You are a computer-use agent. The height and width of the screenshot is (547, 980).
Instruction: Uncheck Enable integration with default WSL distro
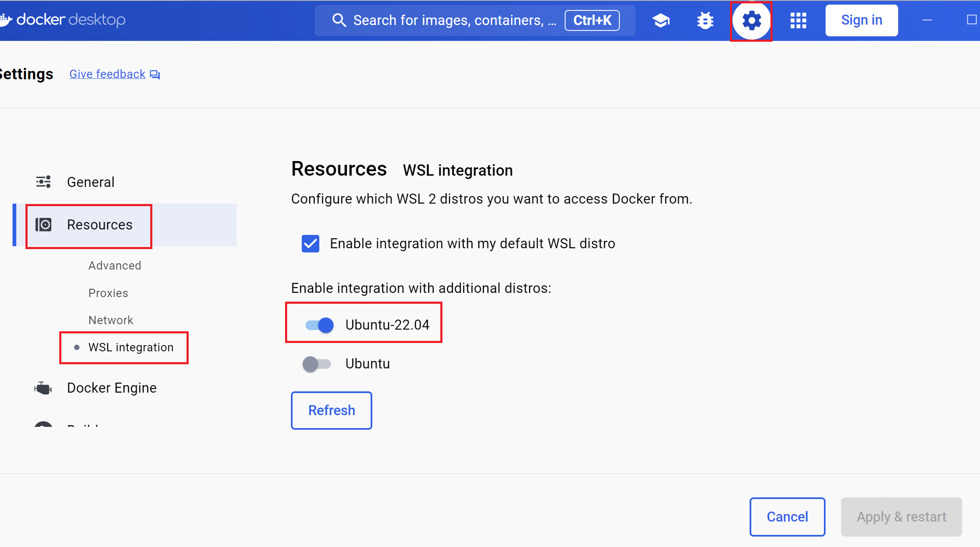coord(311,244)
